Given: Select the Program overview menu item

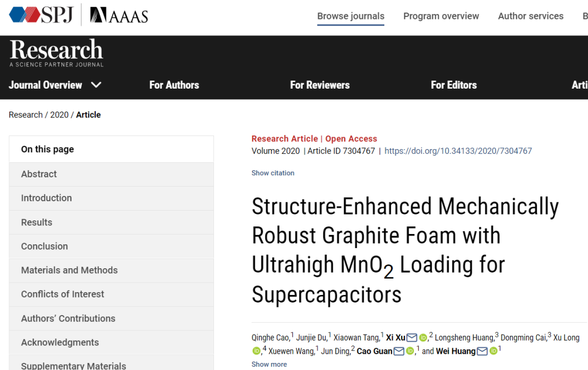Looking at the screenshot, I should click(x=441, y=16).
